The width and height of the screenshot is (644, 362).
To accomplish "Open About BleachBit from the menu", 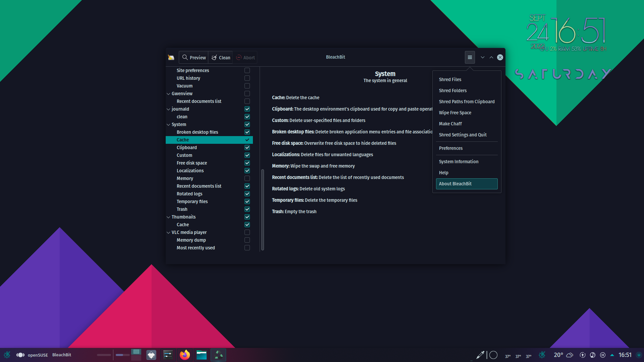I will tap(467, 184).
